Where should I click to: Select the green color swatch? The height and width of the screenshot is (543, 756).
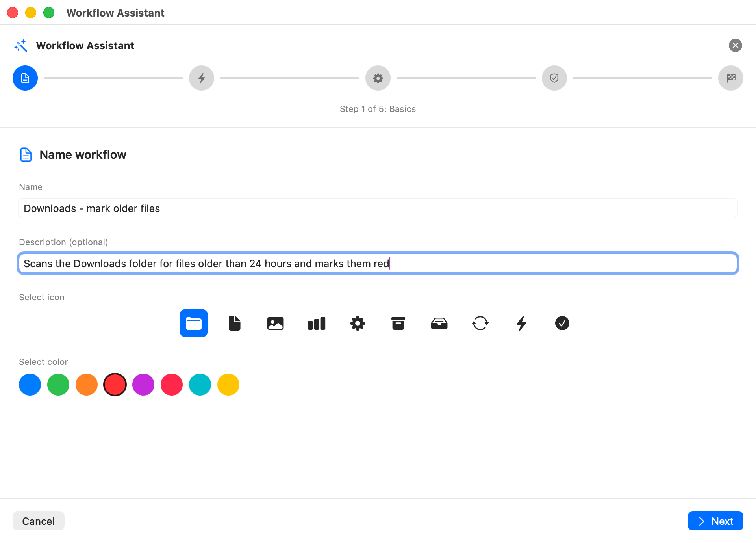[58, 385]
